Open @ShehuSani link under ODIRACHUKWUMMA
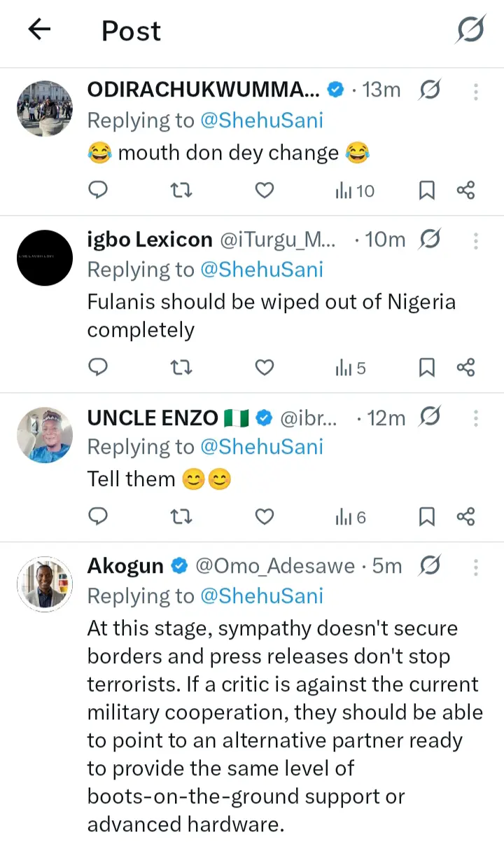Viewport: 504px width, 842px height. [x=262, y=120]
